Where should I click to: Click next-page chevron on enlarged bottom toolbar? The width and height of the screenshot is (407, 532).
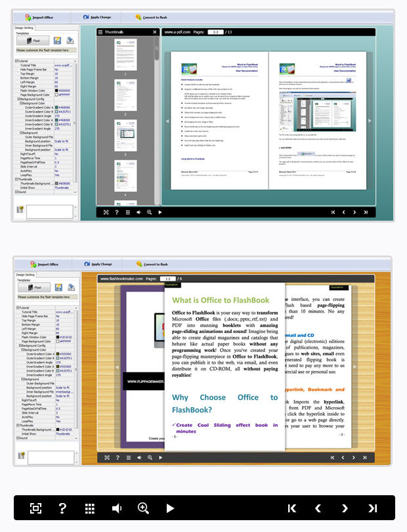click(x=345, y=508)
